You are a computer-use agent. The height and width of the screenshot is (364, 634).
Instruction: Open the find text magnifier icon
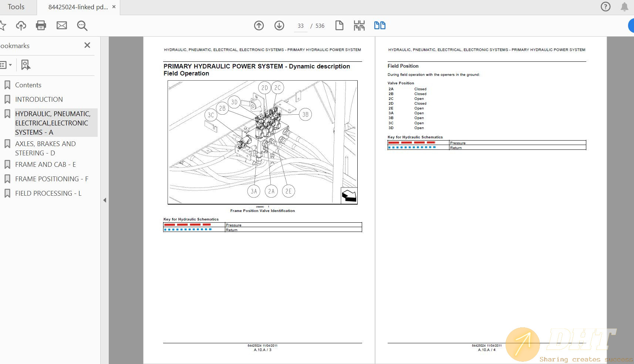(82, 26)
